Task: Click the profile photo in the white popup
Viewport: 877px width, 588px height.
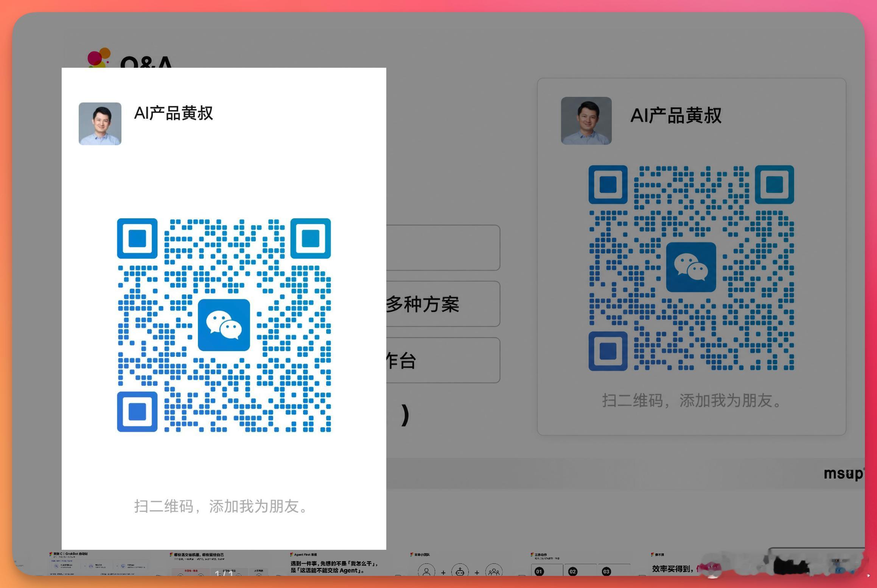Action: 100,124
